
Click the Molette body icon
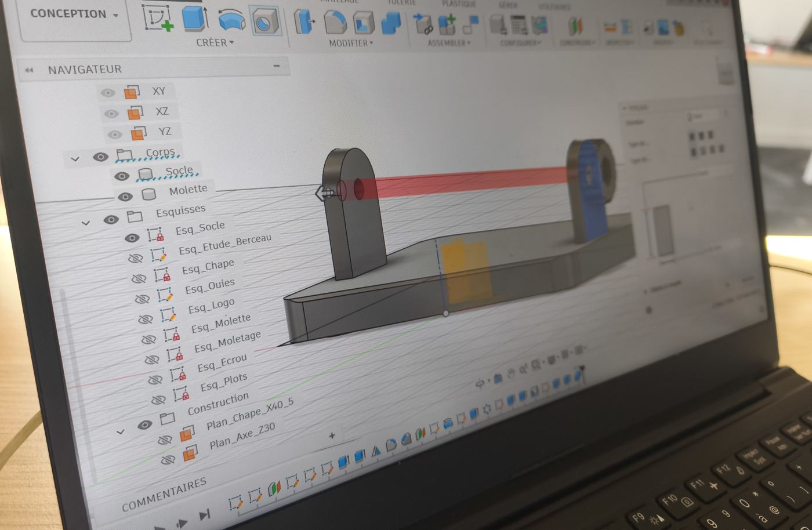(x=148, y=194)
